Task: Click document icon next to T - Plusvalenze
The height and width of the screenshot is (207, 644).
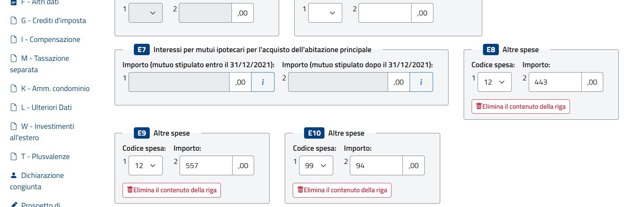Action: click(x=14, y=156)
